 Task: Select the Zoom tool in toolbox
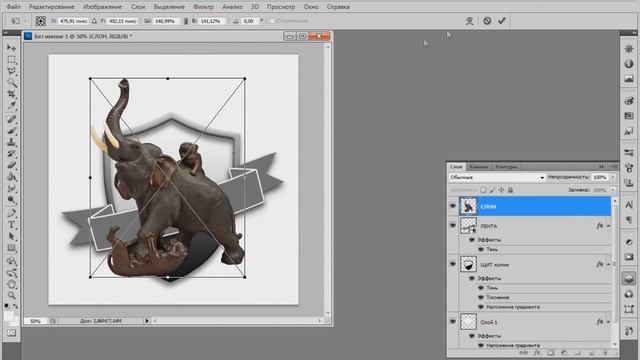point(11,295)
